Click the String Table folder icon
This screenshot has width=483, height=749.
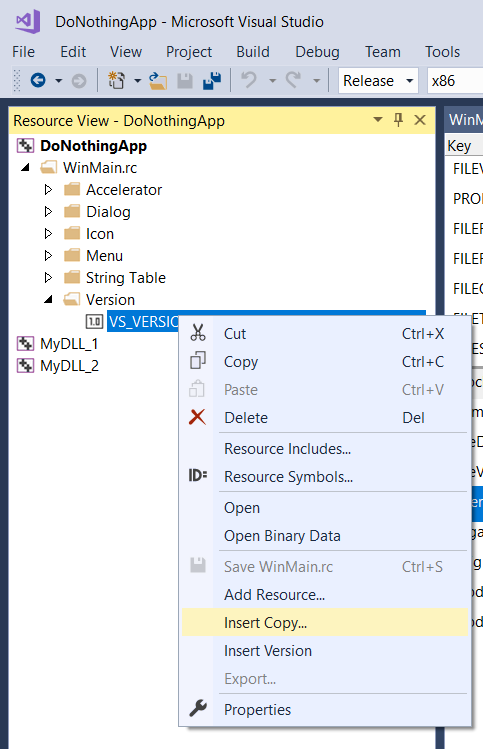[x=72, y=277]
